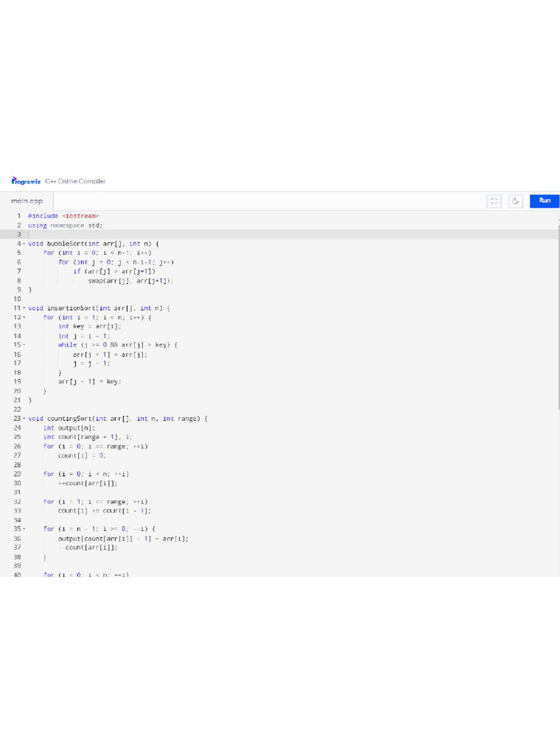
Task: Collapse bubbleSort function at line 4
Action: click(x=24, y=244)
